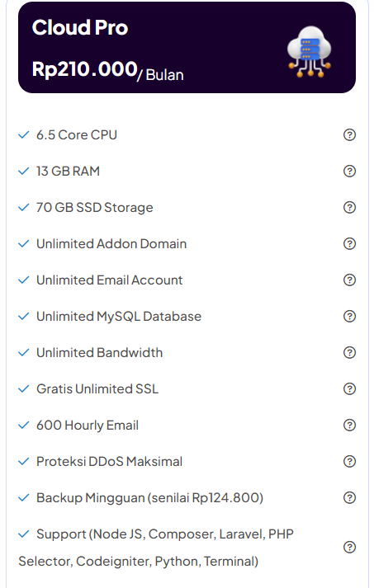Click the Backup Mingguan feature text
This screenshot has width=374, height=588.
pos(149,498)
